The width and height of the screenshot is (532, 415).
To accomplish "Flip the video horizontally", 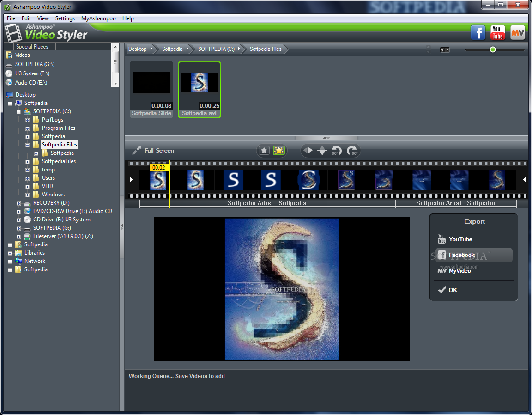I will tap(308, 150).
